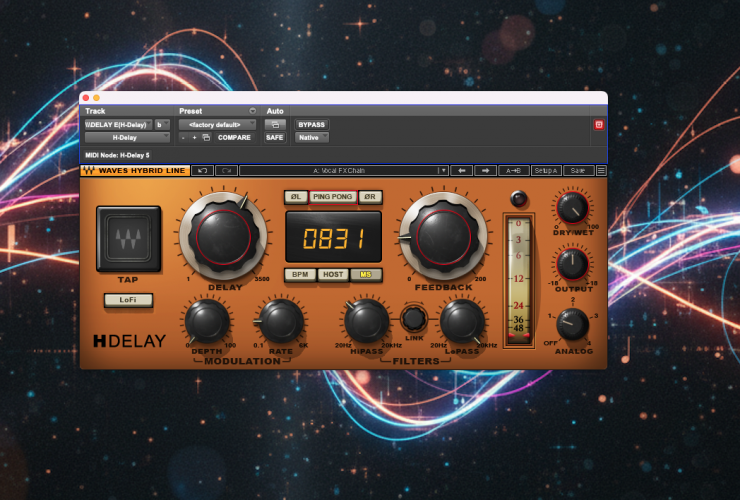Click the LoPASS filter knob
This screenshot has width=740, height=500.
click(x=462, y=321)
